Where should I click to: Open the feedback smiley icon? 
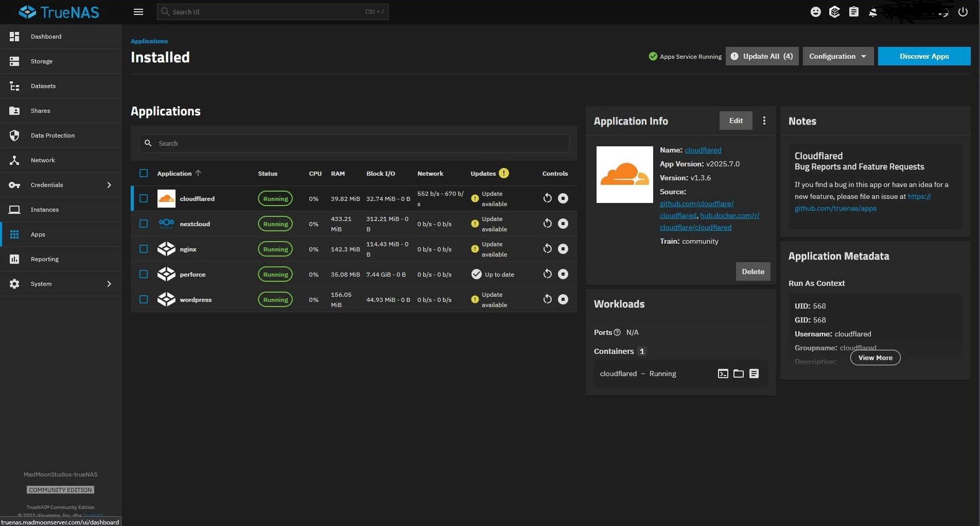click(815, 12)
